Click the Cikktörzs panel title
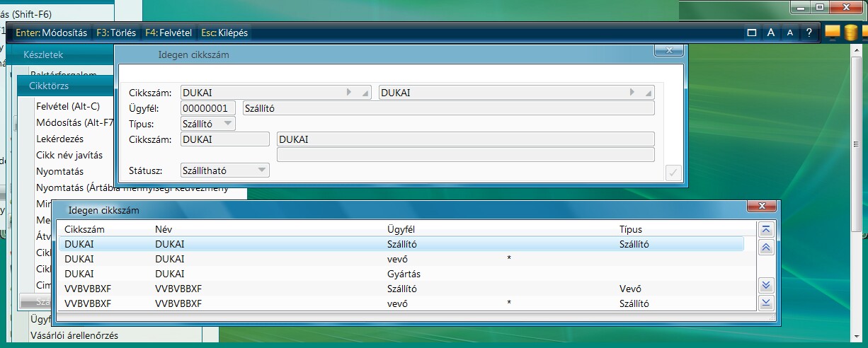The width and height of the screenshot is (868, 348). click(49, 86)
